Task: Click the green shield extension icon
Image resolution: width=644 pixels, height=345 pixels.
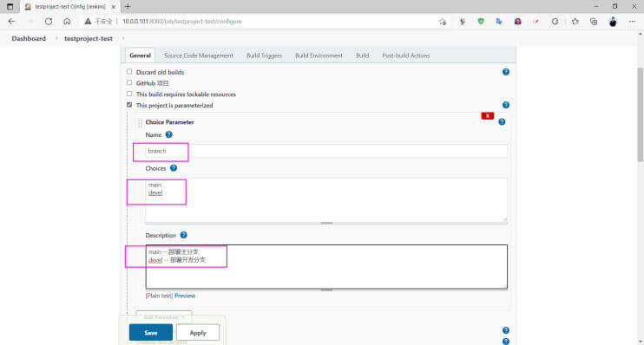Action: pos(481,22)
